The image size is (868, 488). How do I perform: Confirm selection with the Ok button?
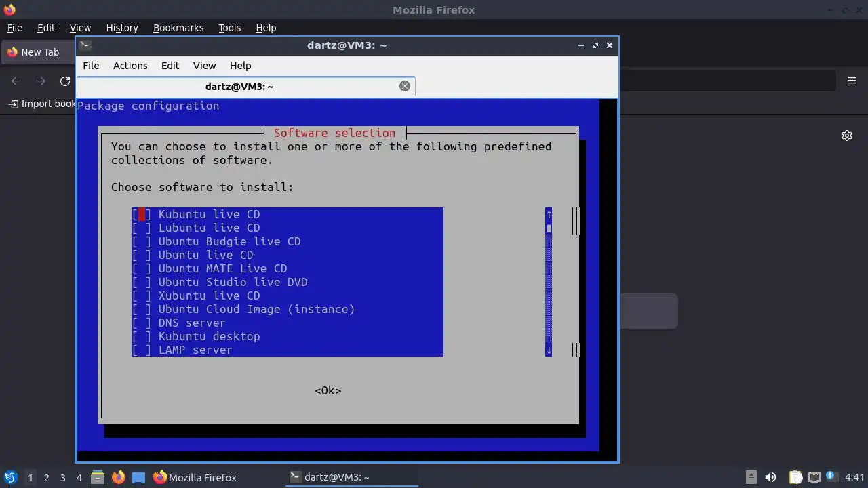(x=328, y=390)
